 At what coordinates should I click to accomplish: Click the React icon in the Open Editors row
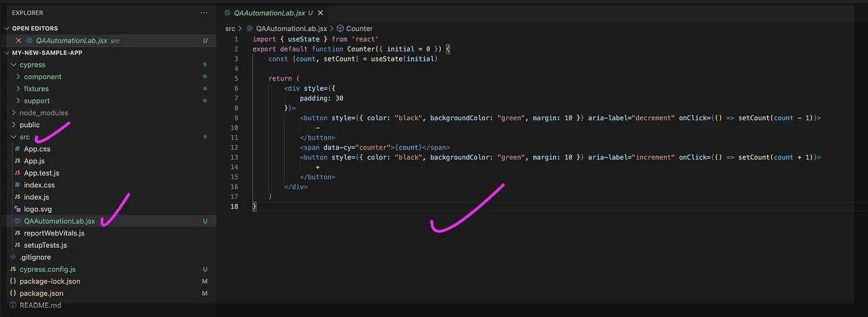pos(29,41)
